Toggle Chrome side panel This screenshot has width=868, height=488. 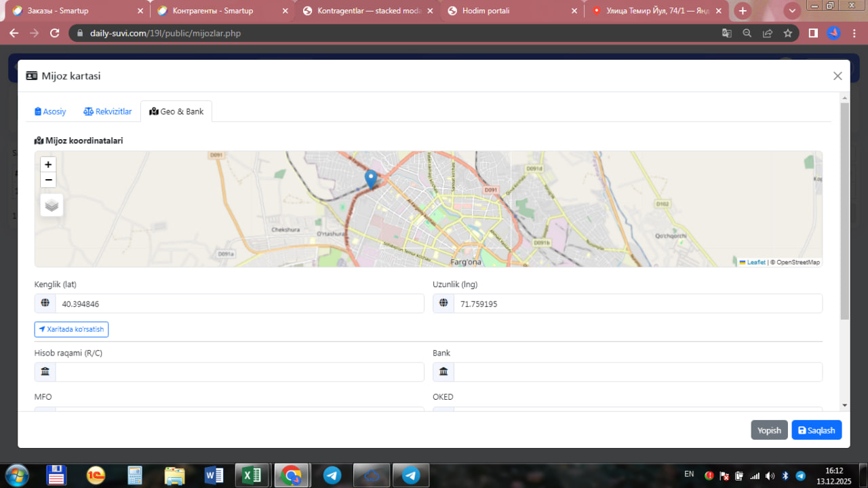click(x=813, y=33)
